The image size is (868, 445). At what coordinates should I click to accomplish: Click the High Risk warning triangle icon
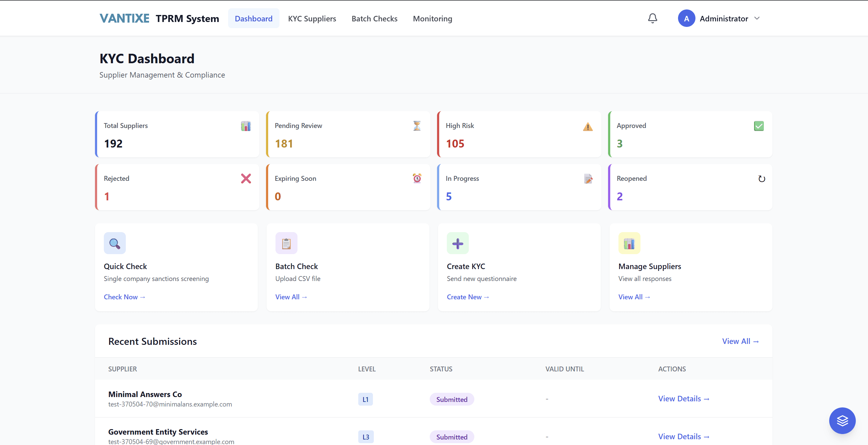click(x=588, y=127)
